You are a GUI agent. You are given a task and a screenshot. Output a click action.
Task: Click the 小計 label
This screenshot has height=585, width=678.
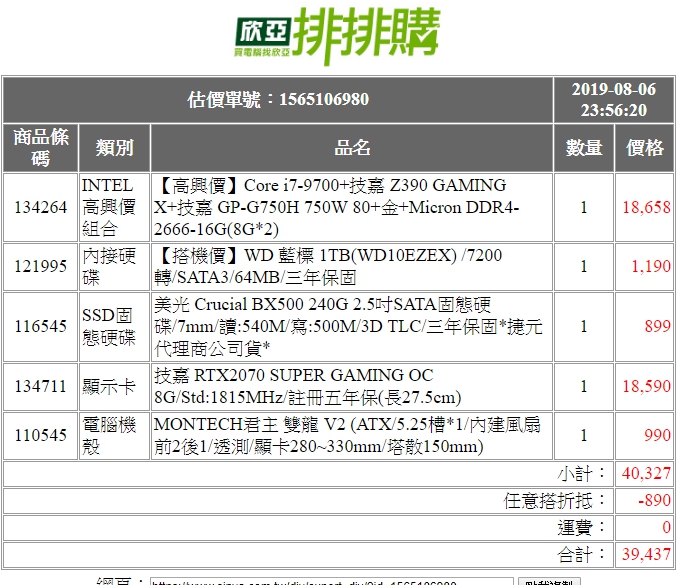(581, 474)
